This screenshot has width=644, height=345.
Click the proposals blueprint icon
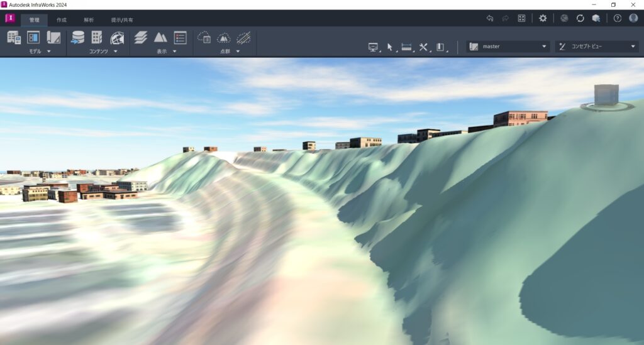pyautogui.click(x=53, y=38)
